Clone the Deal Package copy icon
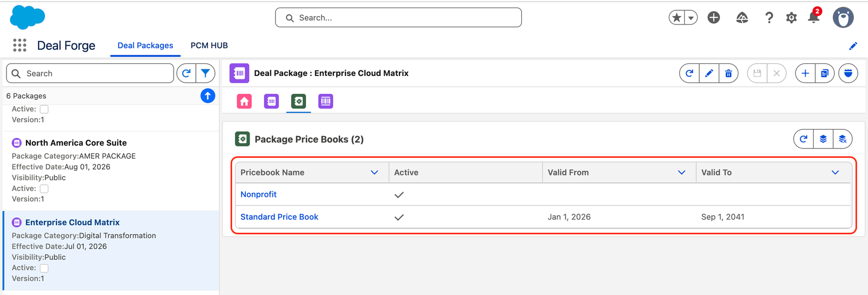868x295 pixels. tap(825, 73)
